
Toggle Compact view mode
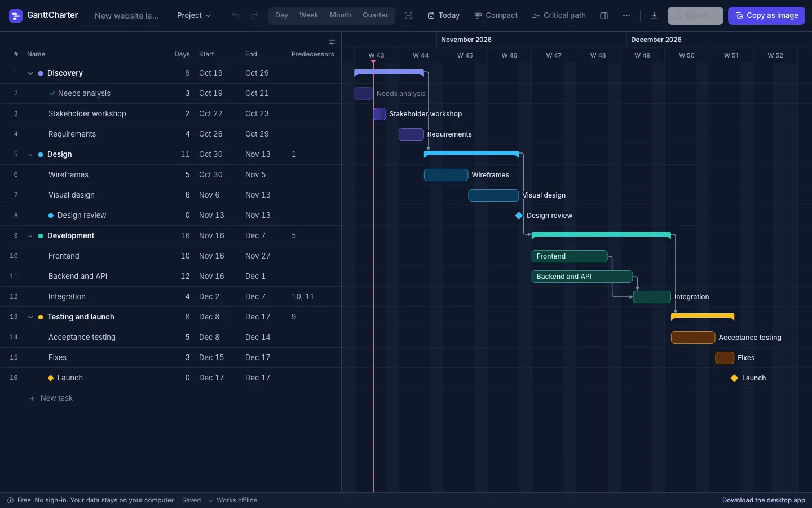496,16
